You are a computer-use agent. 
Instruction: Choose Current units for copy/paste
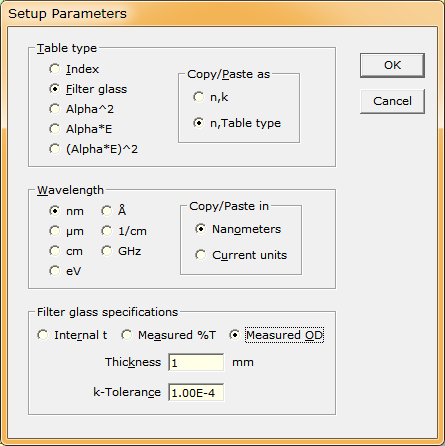click(x=241, y=255)
